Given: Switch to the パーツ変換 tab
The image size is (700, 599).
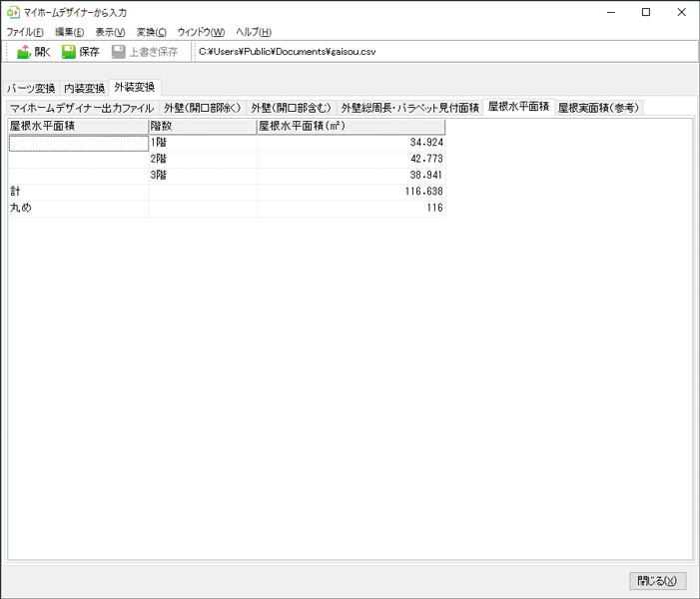Looking at the screenshot, I should point(31,88).
